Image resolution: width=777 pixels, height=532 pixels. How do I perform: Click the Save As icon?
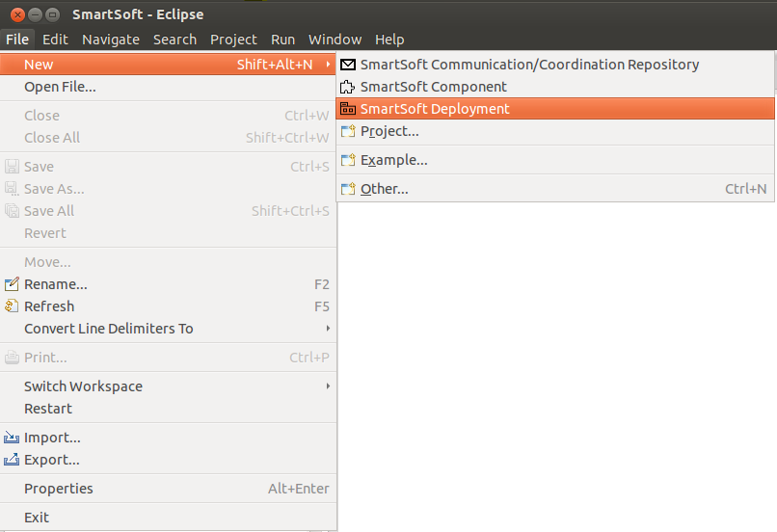(x=12, y=189)
